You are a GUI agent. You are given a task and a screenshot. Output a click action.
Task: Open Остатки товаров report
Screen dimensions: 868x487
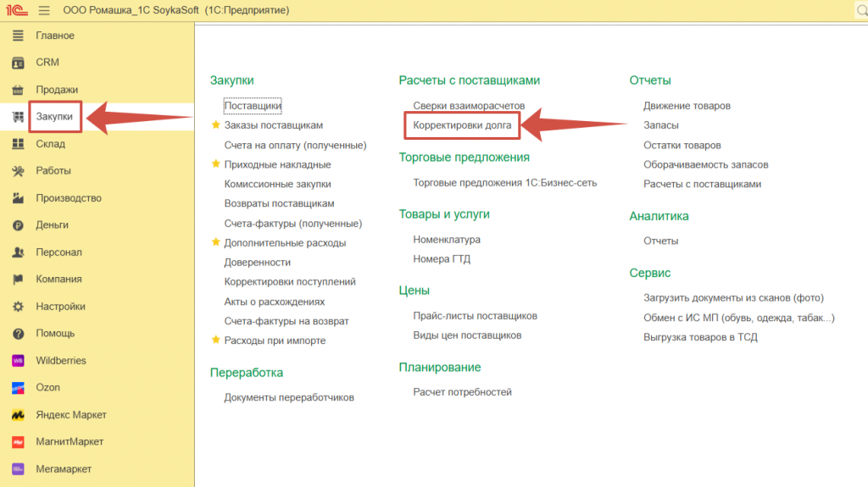[x=682, y=145]
